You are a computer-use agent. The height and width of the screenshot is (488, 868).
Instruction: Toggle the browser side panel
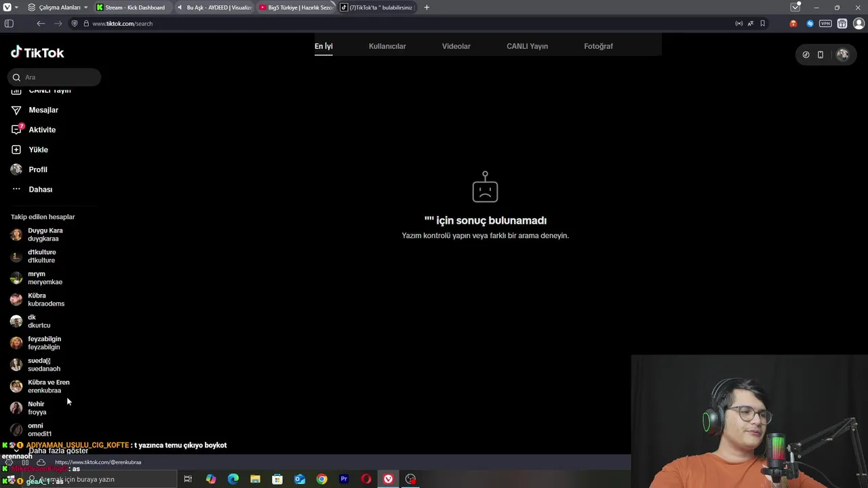9,23
